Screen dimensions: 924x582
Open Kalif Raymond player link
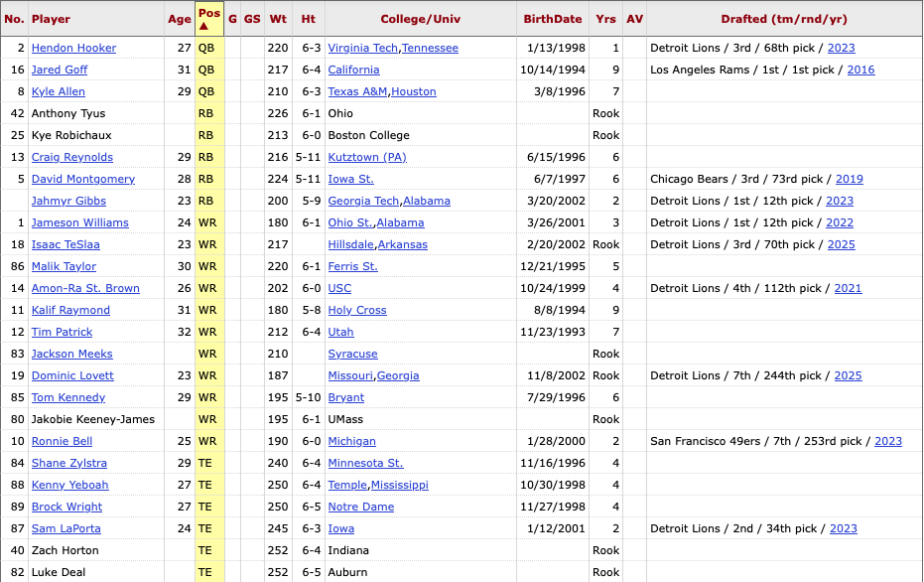(70, 310)
